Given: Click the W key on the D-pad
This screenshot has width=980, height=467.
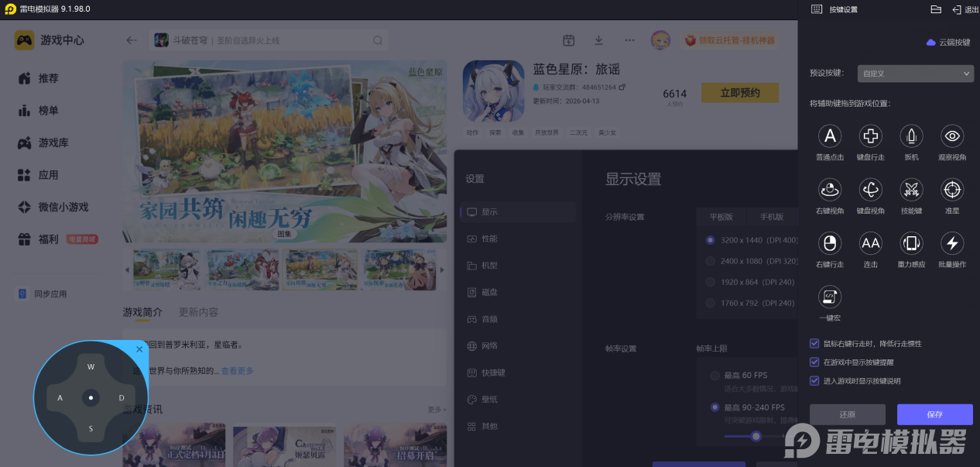Looking at the screenshot, I should click(91, 367).
